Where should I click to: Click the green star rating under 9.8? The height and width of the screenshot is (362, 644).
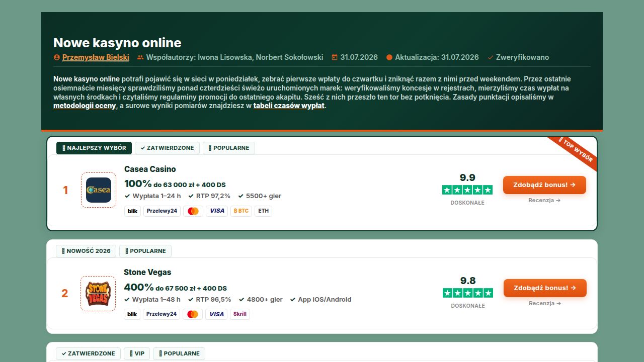point(468,293)
